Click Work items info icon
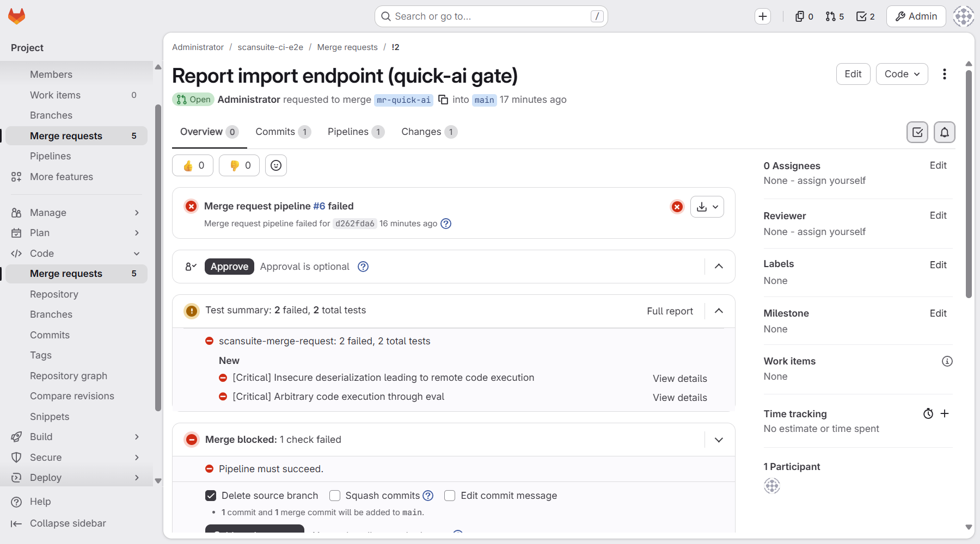 [x=947, y=361]
